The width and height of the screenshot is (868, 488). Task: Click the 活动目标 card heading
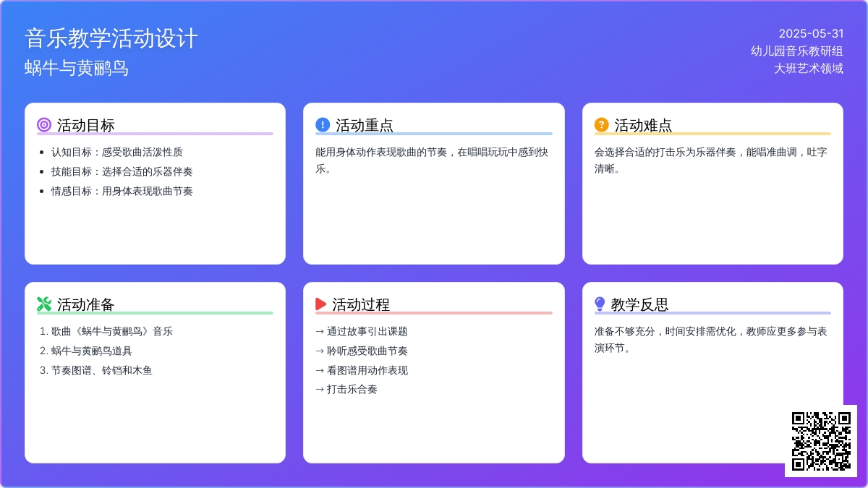click(x=86, y=125)
